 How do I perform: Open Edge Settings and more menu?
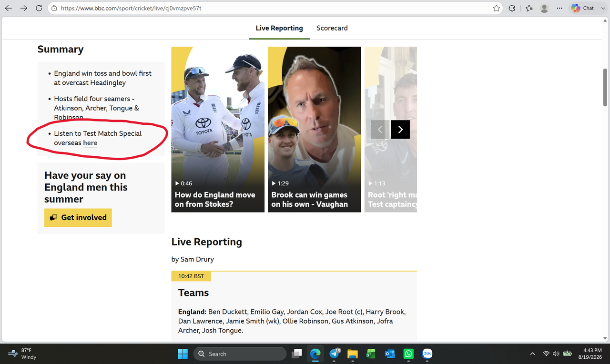(559, 8)
